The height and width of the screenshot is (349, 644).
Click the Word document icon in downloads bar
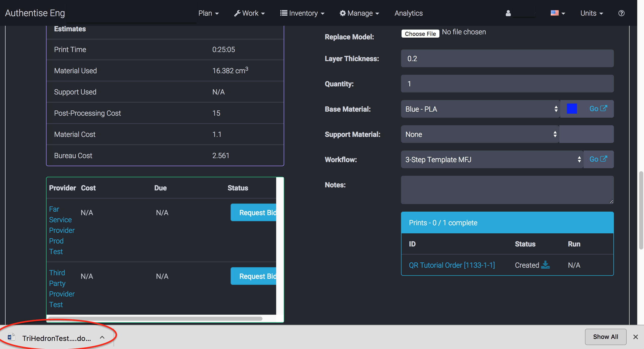(11, 337)
